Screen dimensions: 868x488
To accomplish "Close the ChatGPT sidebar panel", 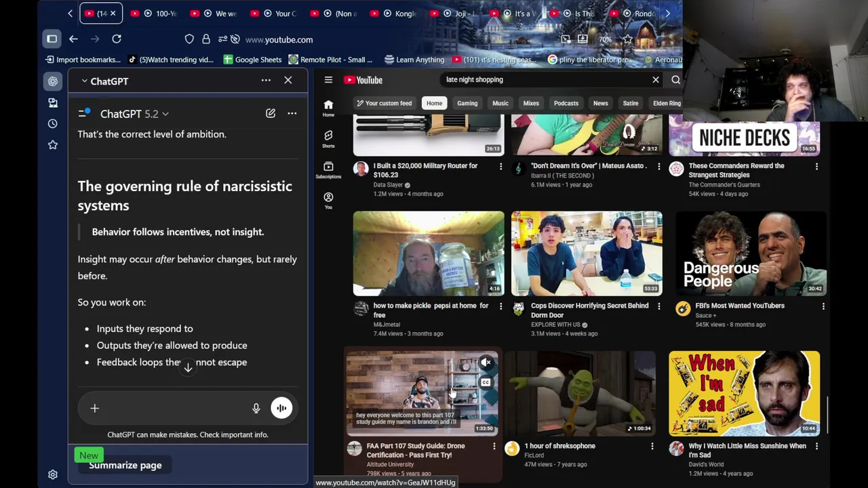I will pyautogui.click(x=288, y=81).
